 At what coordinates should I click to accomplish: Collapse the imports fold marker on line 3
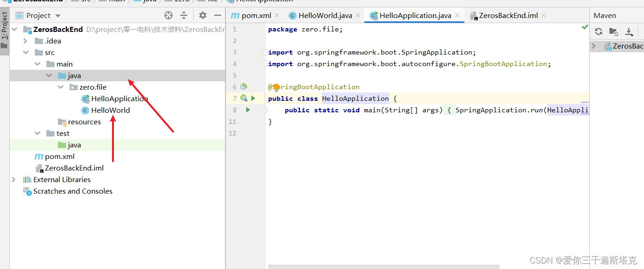click(265, 52)
